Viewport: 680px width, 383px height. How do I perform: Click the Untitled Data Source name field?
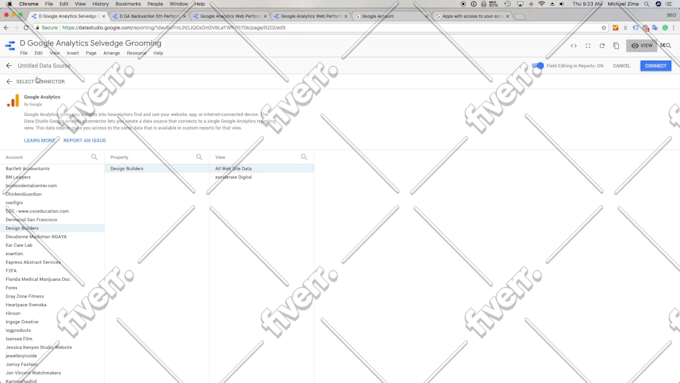pyautogui.click(x=44, y=66)
